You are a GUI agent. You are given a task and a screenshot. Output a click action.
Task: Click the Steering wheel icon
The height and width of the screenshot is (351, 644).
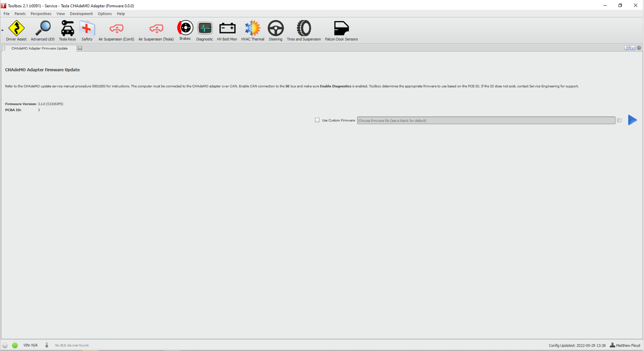[275, 31]
